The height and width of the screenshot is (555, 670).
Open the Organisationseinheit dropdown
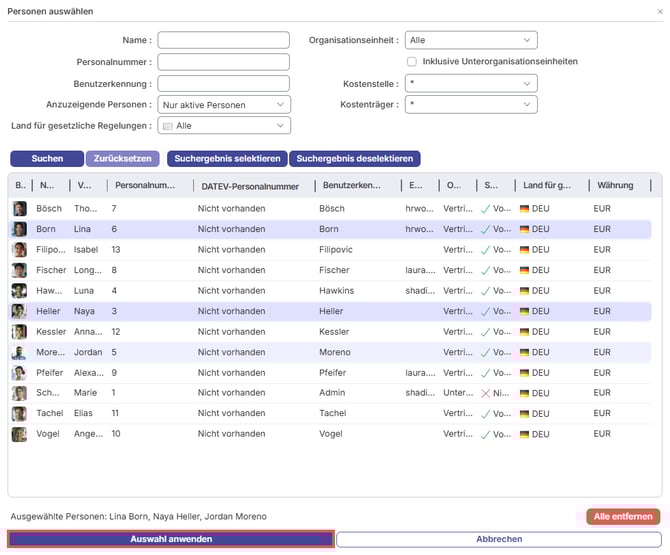(471, 40)
